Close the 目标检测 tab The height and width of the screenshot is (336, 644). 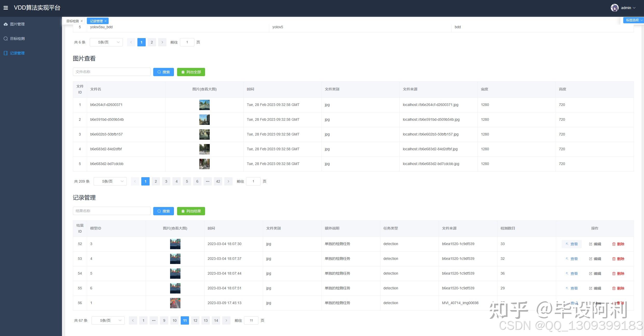(x=82, y=21)
